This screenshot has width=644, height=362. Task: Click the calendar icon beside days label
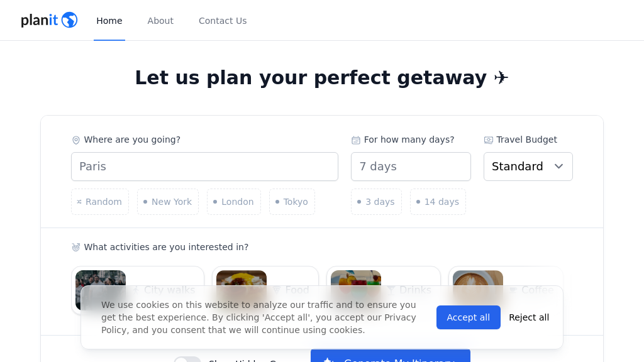click(x=356, y=140)
